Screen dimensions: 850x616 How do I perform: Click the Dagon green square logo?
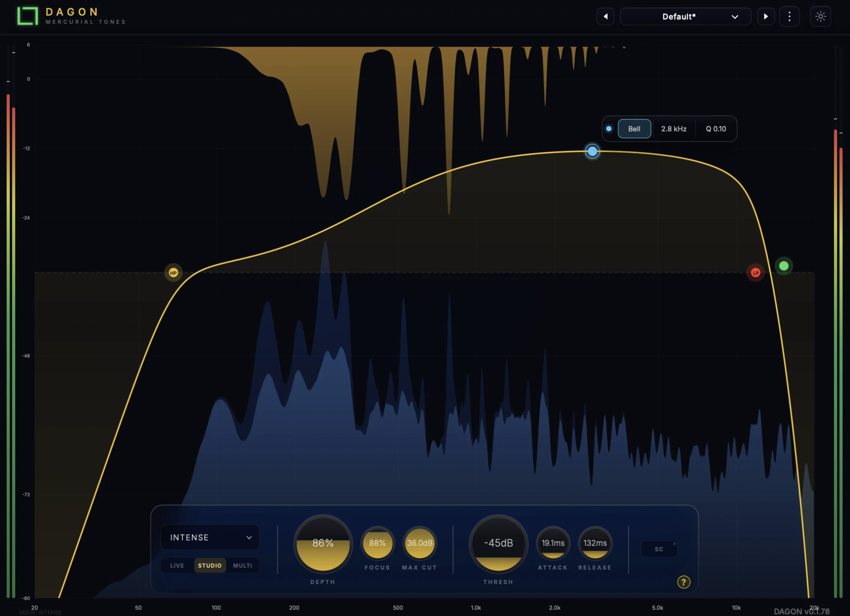click(x=27, y=16)
